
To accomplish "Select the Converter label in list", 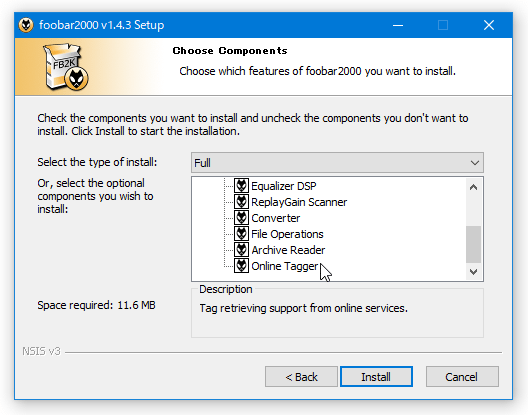I will click(x=275, y=218).
